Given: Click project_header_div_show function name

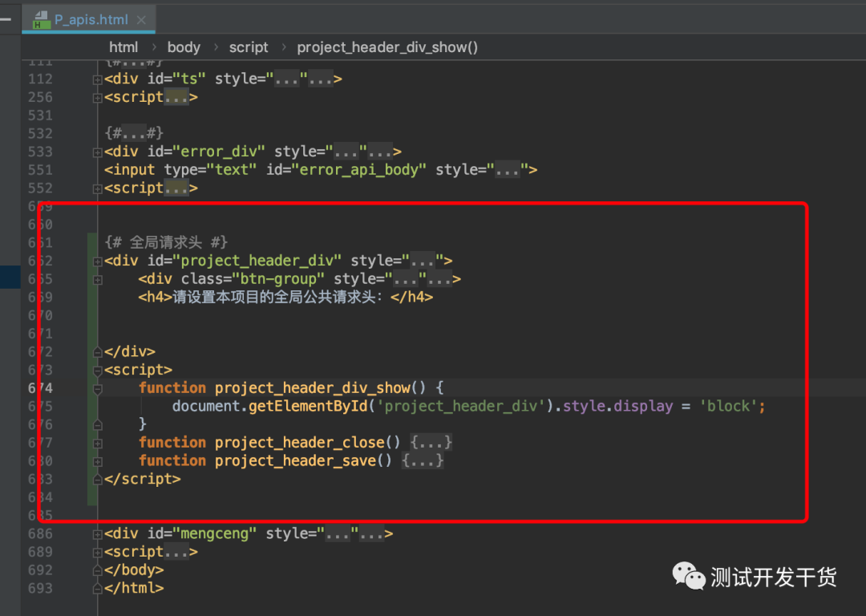Looking at the screenshot, I should click(x=313, y=388).
